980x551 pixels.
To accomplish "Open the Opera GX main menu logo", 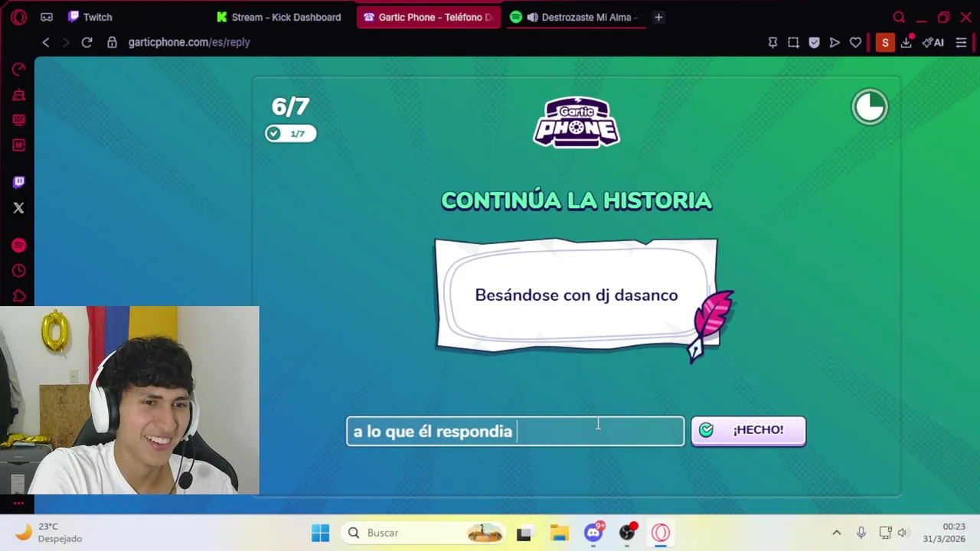I will (x=18, y=17).
